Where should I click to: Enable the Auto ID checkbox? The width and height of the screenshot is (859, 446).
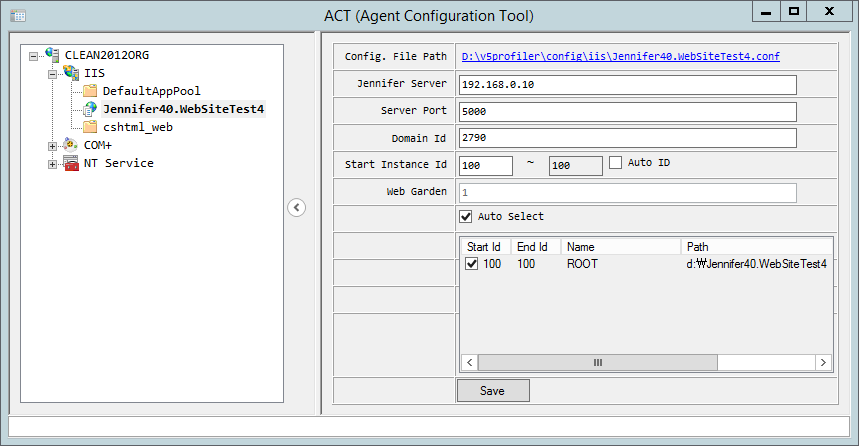(x=616, y=163)
